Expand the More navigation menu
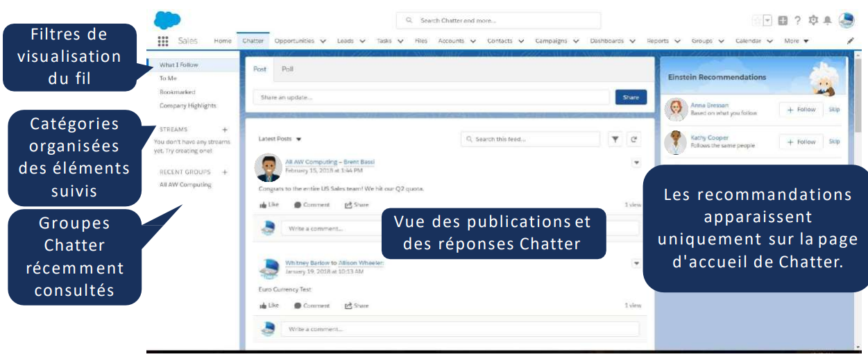Image resolution: width=868 pixels, height=359 pixels. pyautogui.click(x=796, y=41)
